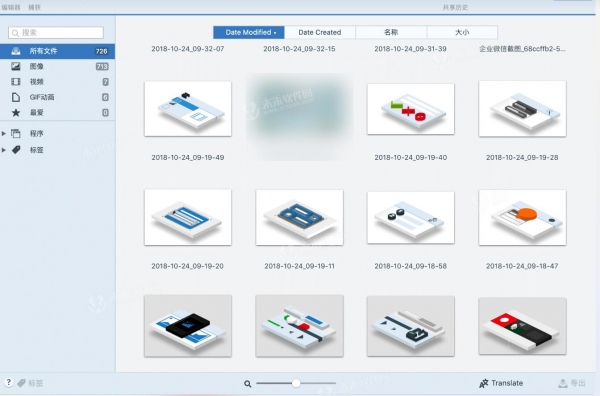
Task: Click file name 2018-10-24_09-19-11
Action: (299, 266)
